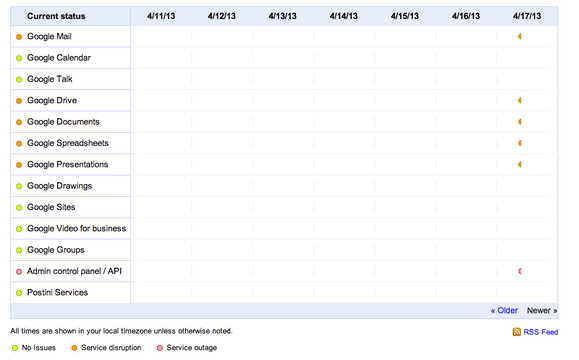Image resolution: width=579 pixels, height=360 pixels.
Task: Click the orange status dot beside Google Mail
Action: pyautogui.click(x=19, y=37)
